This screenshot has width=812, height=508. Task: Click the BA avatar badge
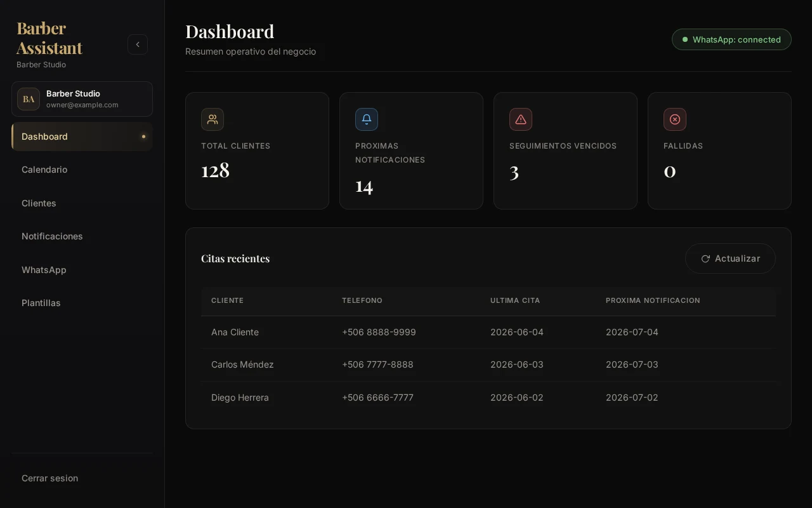coord(29,99)
